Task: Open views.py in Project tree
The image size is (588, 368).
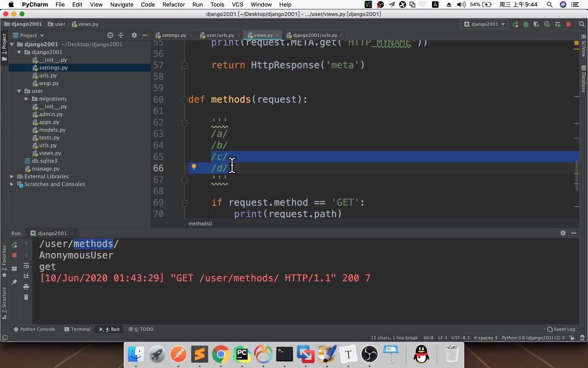Action: (x=50, y=153)
